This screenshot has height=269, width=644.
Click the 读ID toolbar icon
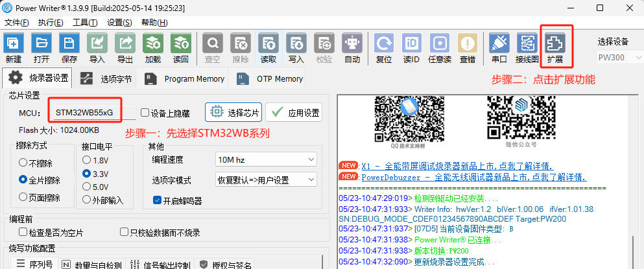412,43
